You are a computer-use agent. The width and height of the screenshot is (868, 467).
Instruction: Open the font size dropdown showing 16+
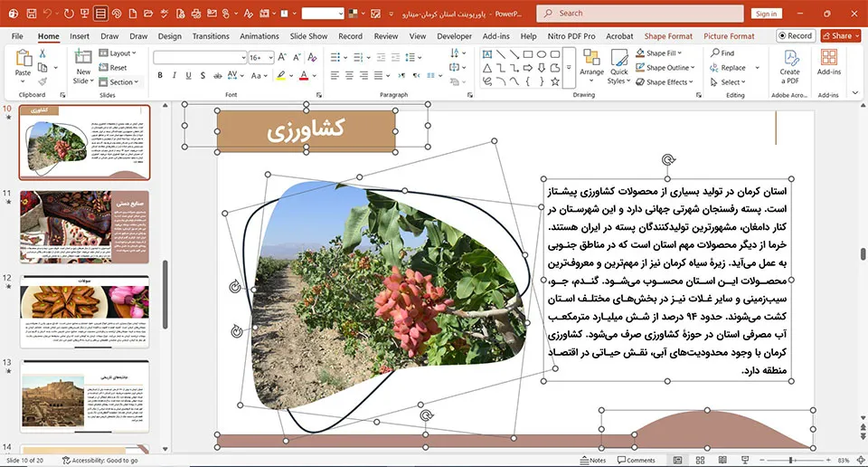point(270,58)
